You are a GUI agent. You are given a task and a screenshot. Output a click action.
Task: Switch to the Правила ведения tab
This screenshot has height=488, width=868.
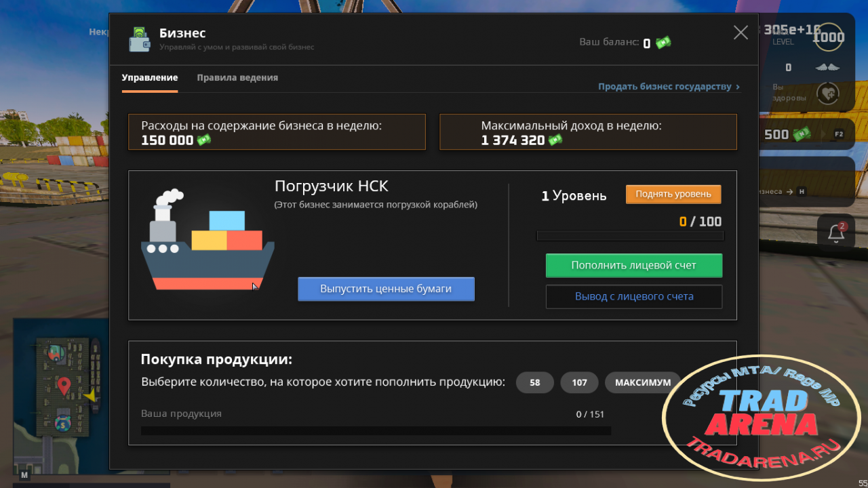coord(237,78)
